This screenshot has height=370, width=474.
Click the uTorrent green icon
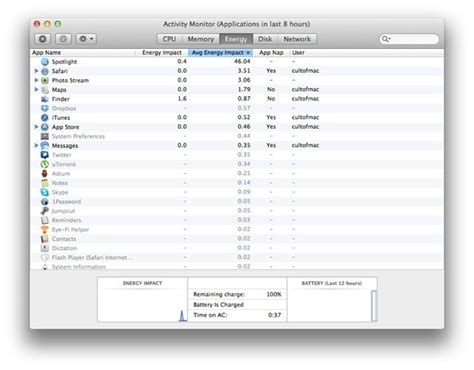pos(45,164)
